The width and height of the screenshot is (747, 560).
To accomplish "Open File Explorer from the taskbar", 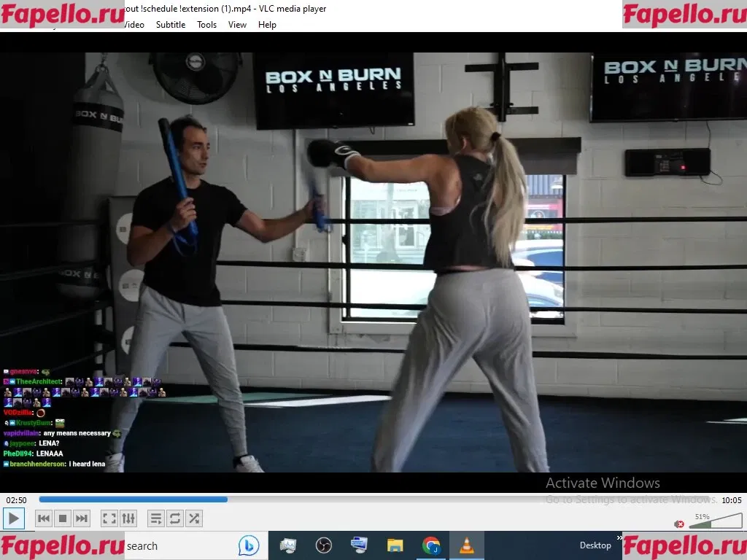I will click(395, 545).
